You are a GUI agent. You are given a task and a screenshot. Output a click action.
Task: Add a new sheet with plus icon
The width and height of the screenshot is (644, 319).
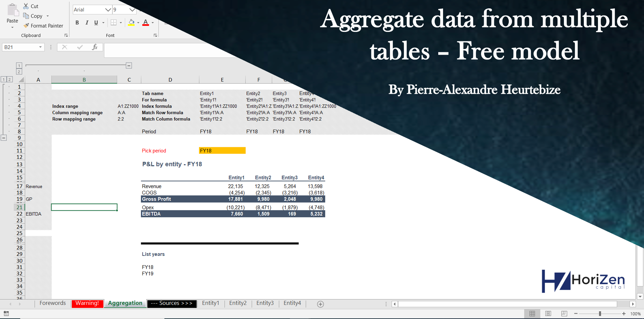coord(320,304)
